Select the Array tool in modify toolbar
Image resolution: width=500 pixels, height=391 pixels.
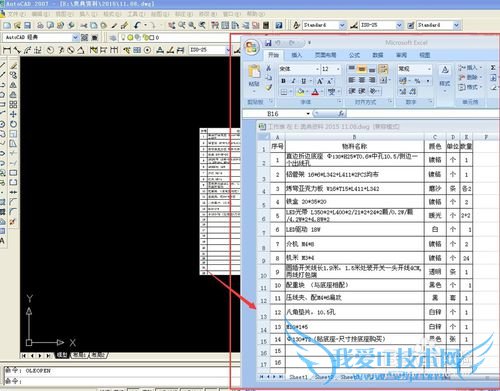[x=13, y=104]
